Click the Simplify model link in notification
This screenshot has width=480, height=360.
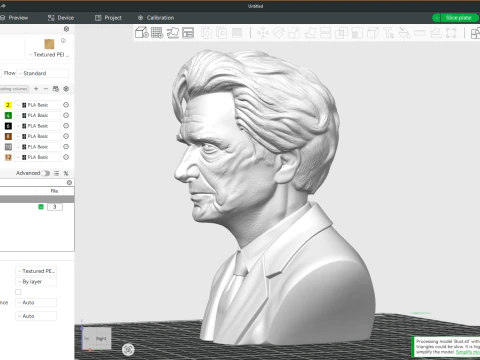pos(468,352)
